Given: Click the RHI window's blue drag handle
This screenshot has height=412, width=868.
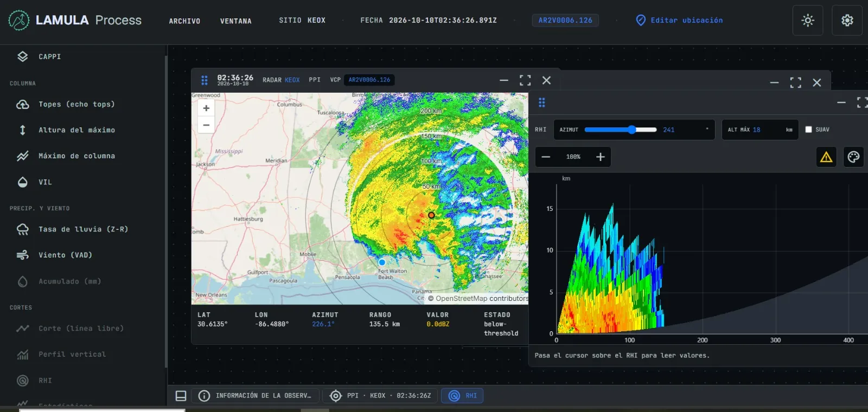Looking at the screenshot, I should pyautogui.click(x=542, y=102).
